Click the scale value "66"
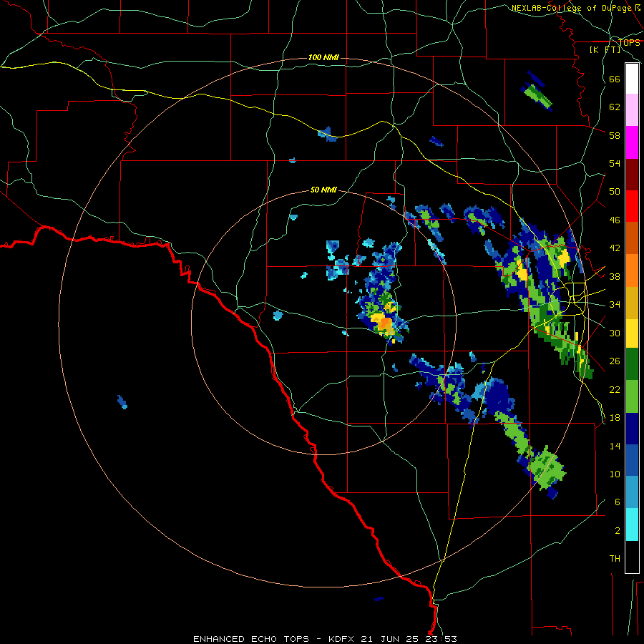644x644 pixels. [x=615, y=79]
